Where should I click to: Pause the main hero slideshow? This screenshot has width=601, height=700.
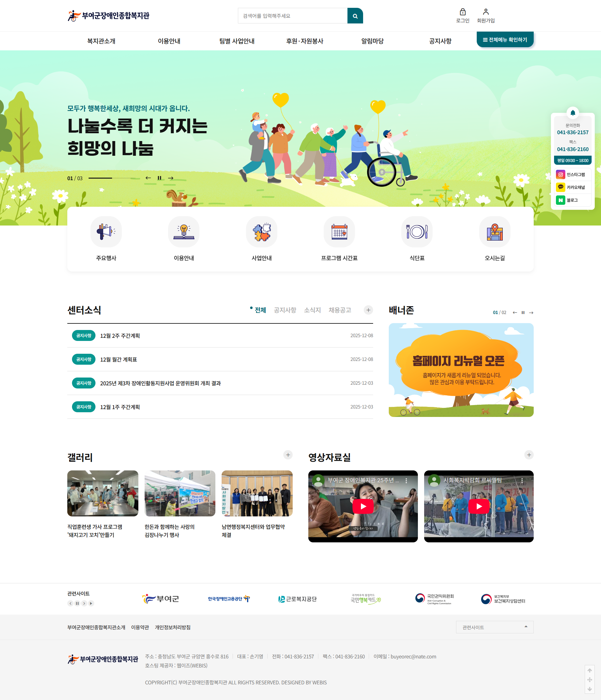click(x=159, y=178)
